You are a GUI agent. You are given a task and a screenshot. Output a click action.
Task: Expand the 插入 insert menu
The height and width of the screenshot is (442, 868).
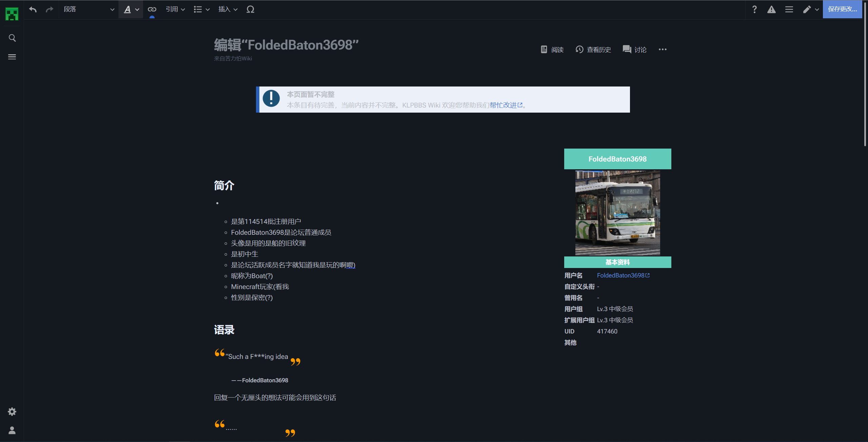[228, 9]
